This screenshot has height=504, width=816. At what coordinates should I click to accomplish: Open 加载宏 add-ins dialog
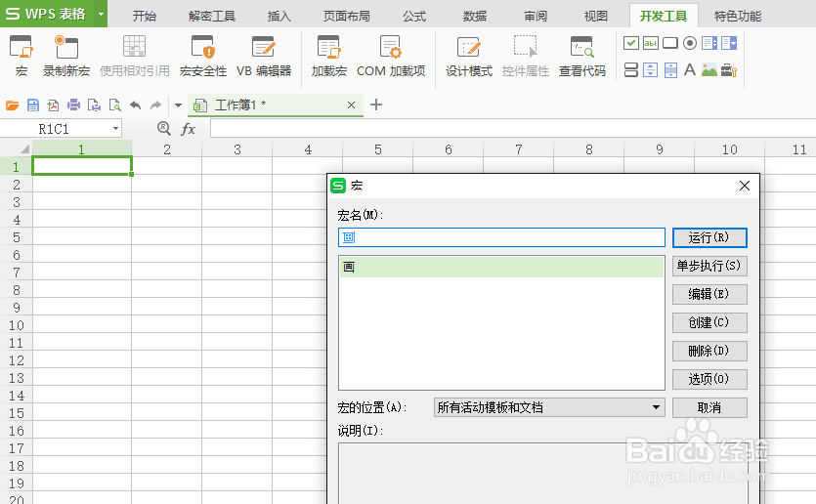click(x=329, y=57)
